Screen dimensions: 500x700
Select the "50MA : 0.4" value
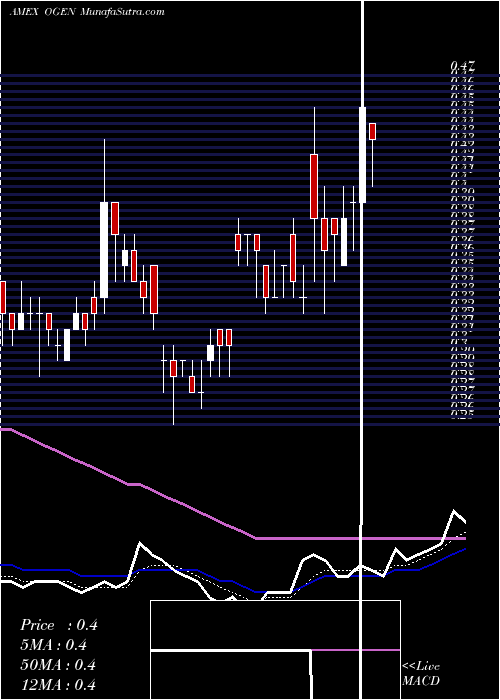point(58,665)
